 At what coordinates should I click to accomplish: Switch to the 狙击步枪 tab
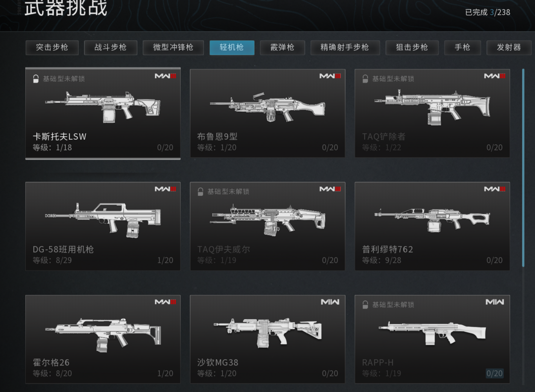click(x=412, y=48)
